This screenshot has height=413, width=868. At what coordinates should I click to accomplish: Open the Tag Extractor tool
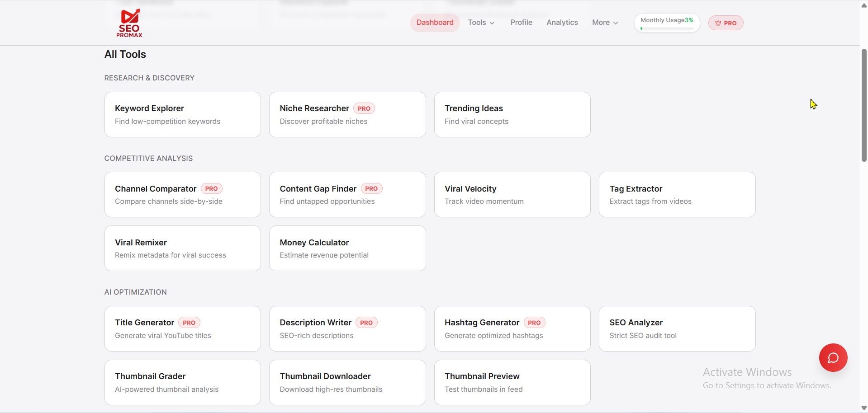[x=677, y=194]
